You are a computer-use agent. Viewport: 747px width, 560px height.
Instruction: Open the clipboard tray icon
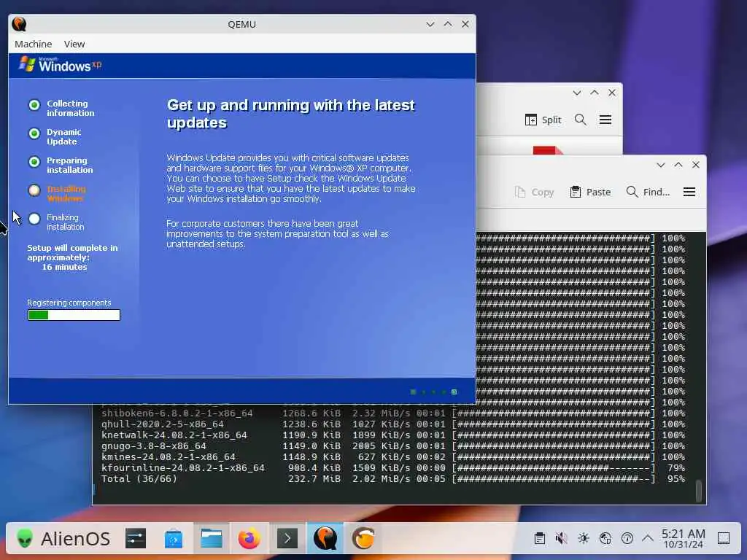540,539
